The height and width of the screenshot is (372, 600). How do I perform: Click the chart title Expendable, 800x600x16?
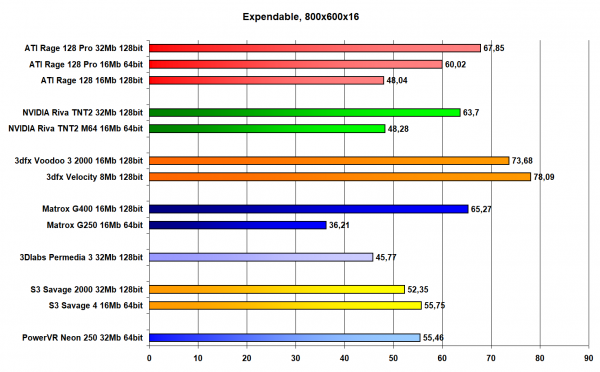(x=301, y=17)
